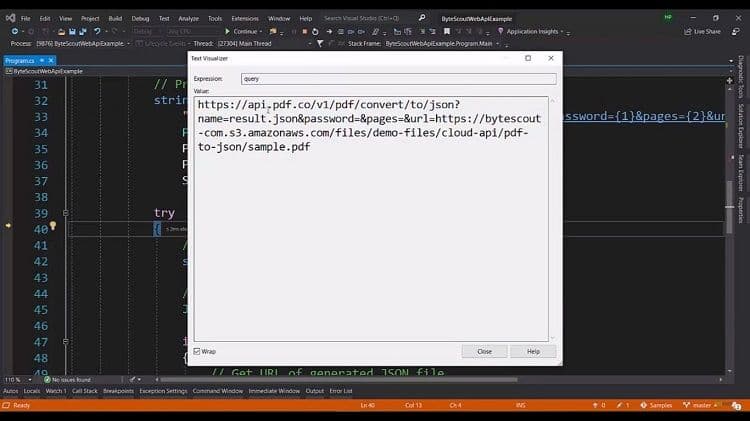The width and height of the screenshot is (750, 421).
Task: Open the Extensions menu
Action: 244,18
